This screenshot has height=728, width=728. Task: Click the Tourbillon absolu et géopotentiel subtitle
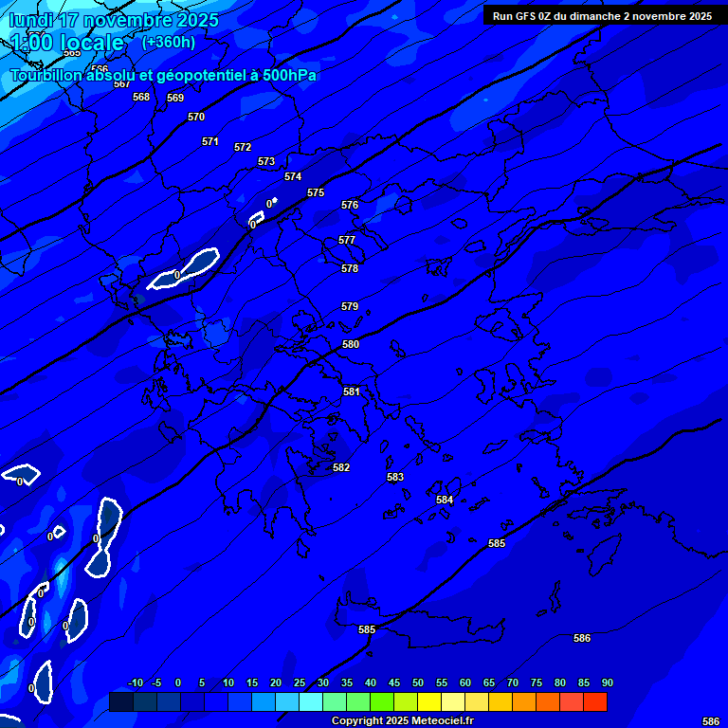[x=163, y=75]
